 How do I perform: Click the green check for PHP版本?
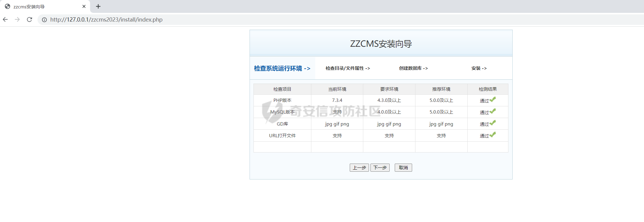pyautogui.click(x=493, y=99)
